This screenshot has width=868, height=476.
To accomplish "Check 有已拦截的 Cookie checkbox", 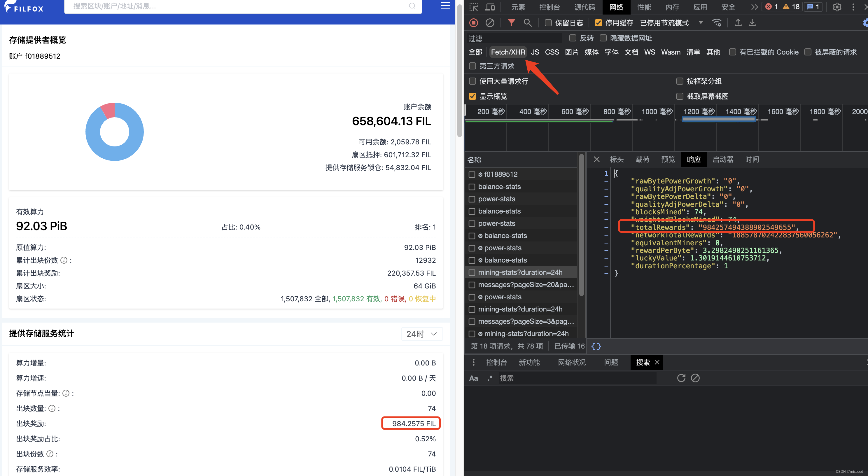I will [732, 52].
